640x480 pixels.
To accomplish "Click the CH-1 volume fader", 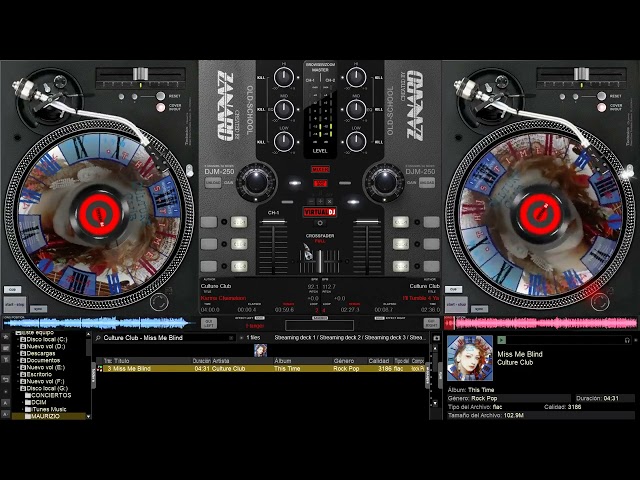I will click(x=273, y=222).
